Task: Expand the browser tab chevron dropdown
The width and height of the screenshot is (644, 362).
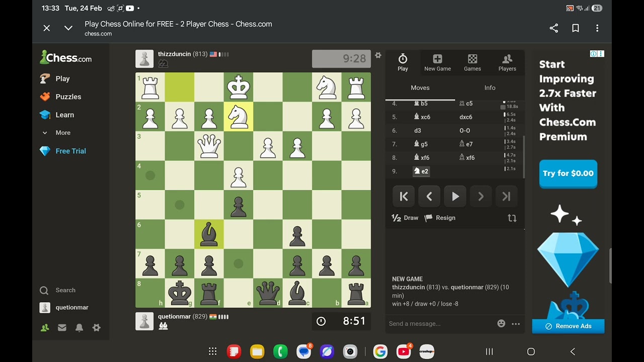Action: (x=68, y=28)
